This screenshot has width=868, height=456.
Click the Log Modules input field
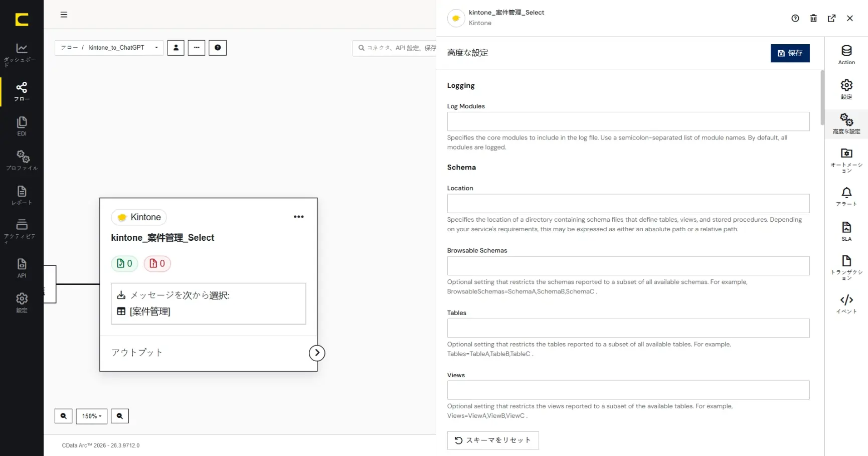point(628,121)
